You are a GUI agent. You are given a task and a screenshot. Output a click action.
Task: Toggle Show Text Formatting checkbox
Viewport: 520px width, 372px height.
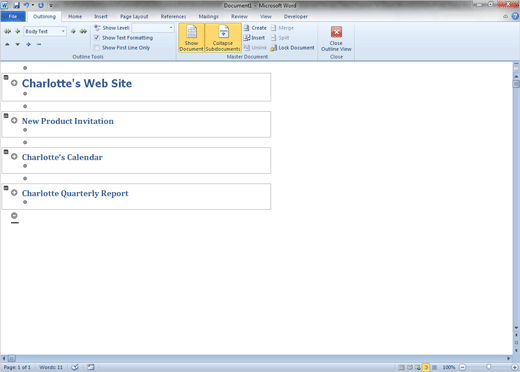click(97, 38)
